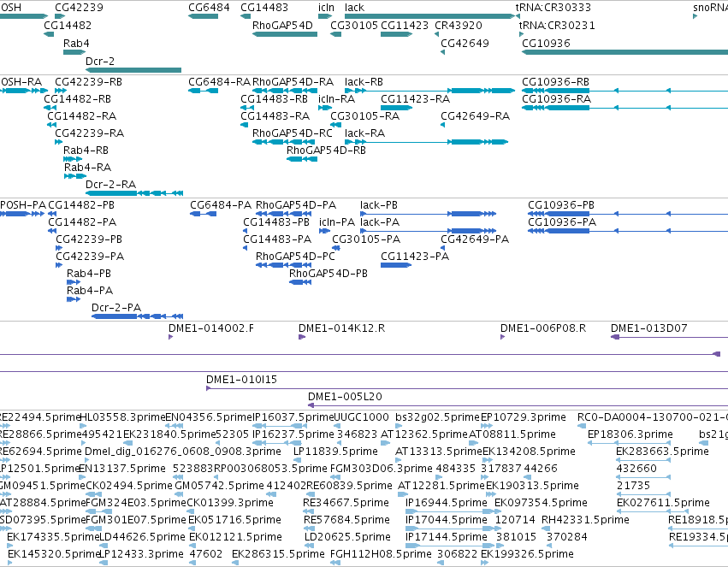728x567 pixels.
Task: Click the Rab4-RA transcript label
Action: click(87, 167)
